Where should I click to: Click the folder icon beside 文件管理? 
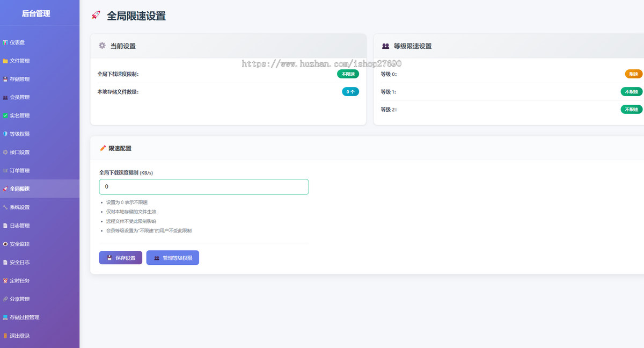(5, 61)
